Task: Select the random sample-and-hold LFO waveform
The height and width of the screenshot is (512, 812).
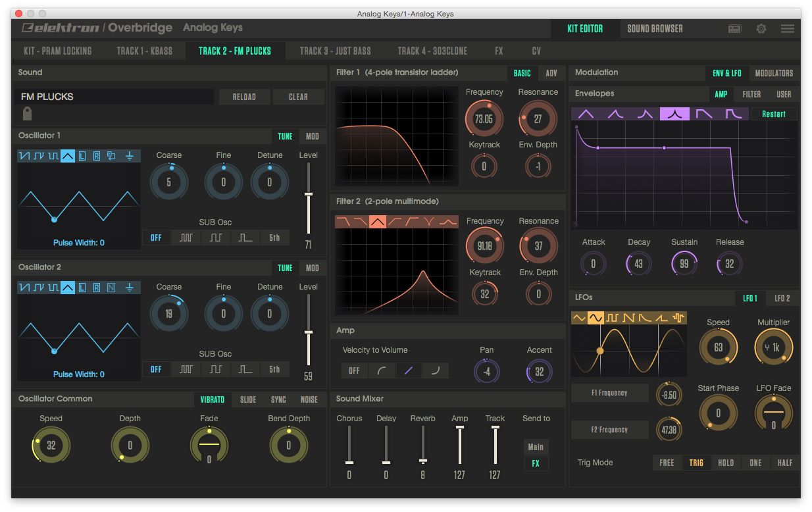Action: [678, 318]
